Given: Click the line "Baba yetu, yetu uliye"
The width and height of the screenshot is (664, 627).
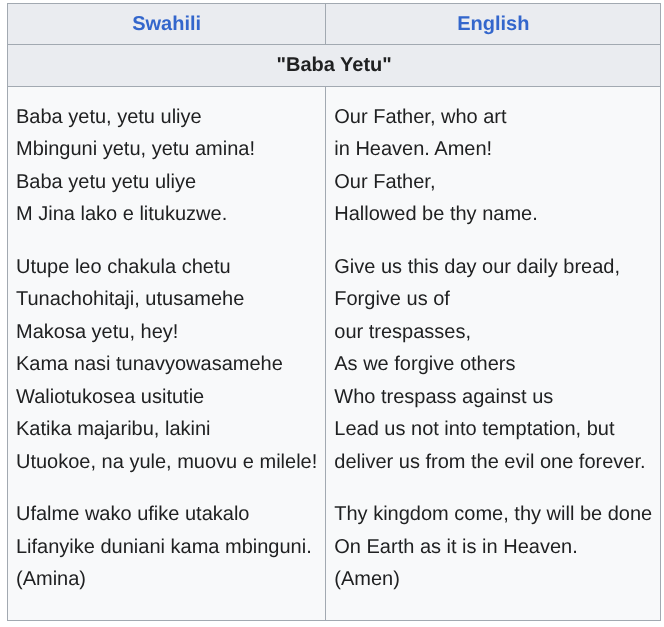Looking at the screenshot, I should (109, 116).
